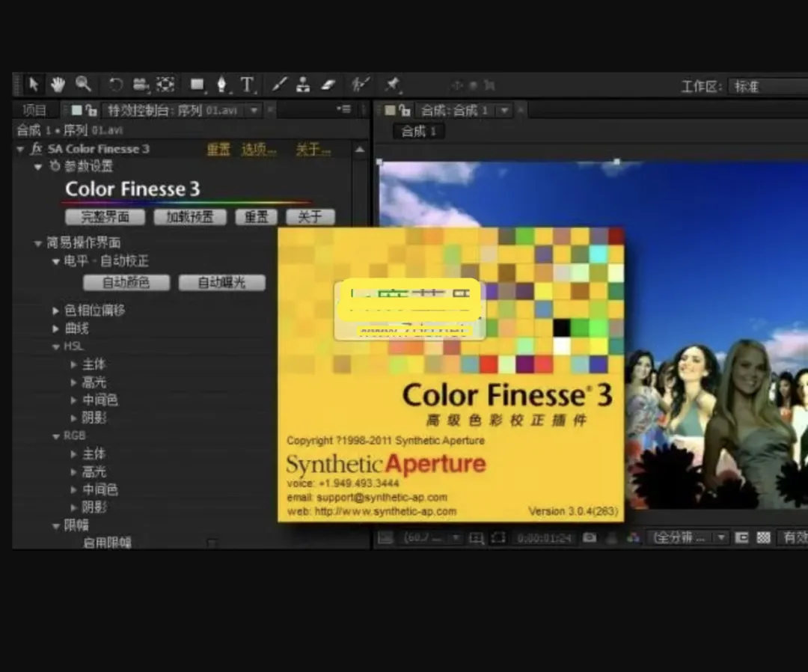Select the Unified Camera tool
This screenshot has height=672, width=808.
pos(140,85)
